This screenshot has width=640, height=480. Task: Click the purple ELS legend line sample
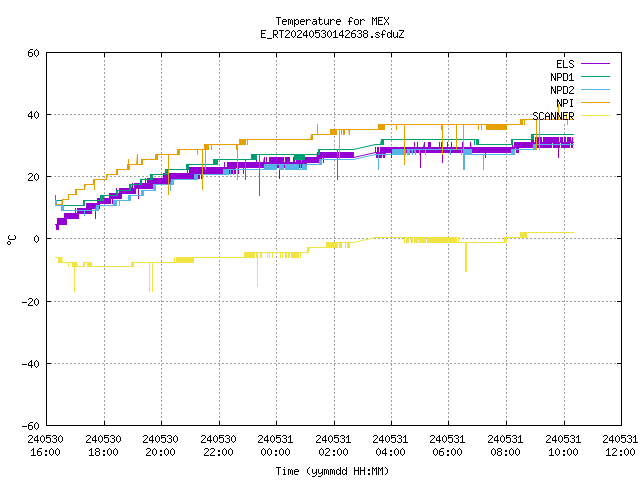tap(595, 64)
